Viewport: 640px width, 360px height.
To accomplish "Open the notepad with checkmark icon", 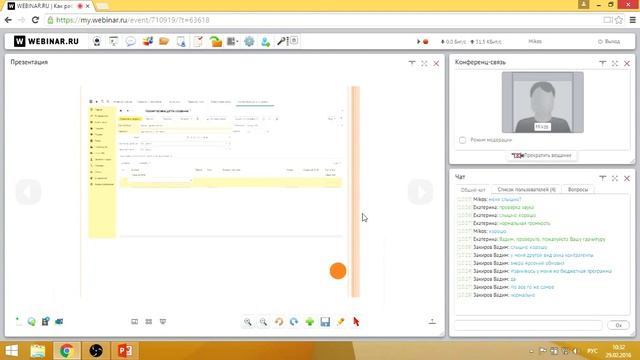I will [198, 41].
